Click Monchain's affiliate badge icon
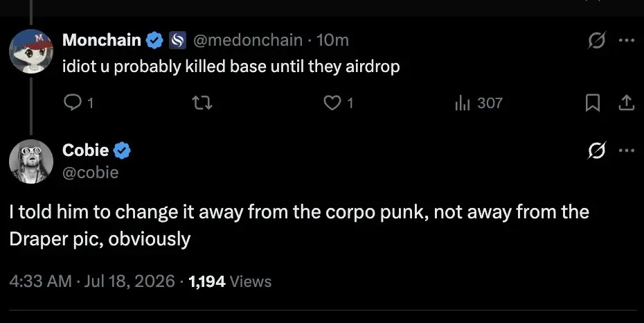The height and width of the screenshot is (323, 644). (x=177, y=40)
